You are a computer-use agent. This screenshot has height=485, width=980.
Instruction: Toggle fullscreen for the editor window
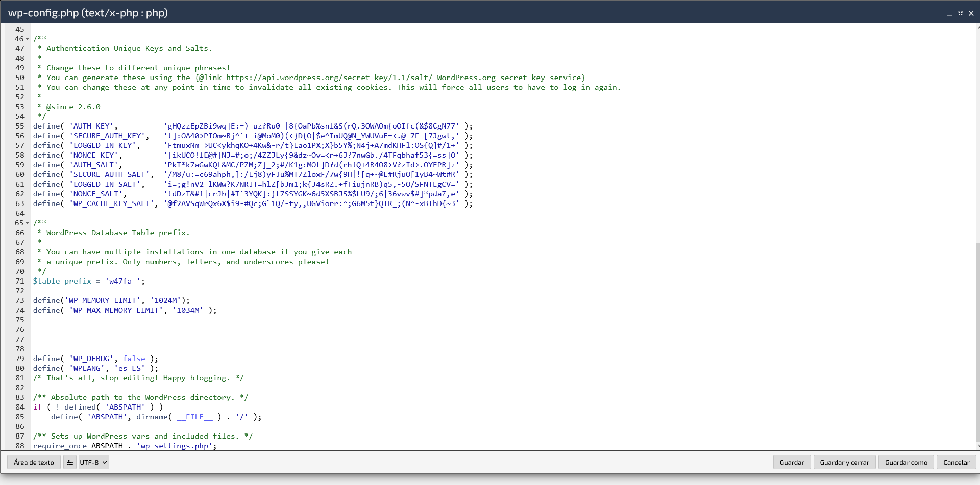tap(960, 13)
